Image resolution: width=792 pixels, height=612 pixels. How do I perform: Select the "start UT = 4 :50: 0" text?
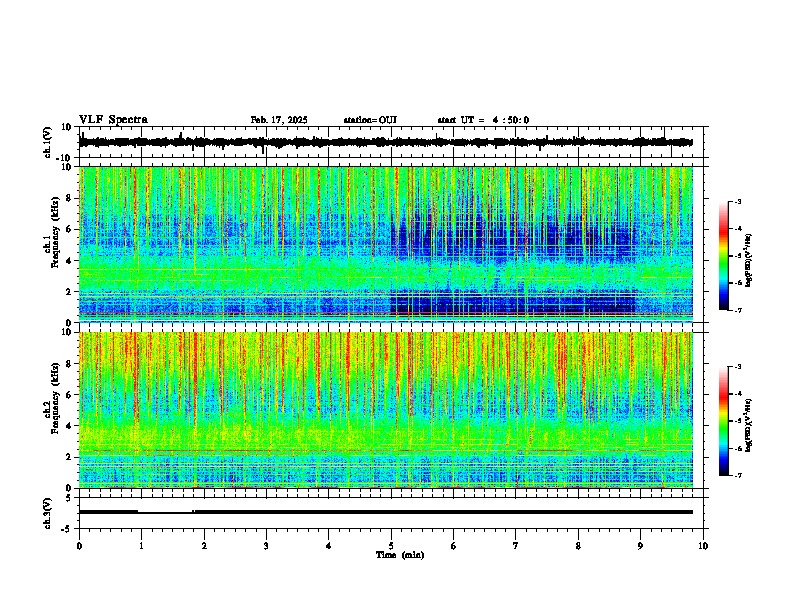[x=483, y=120]
